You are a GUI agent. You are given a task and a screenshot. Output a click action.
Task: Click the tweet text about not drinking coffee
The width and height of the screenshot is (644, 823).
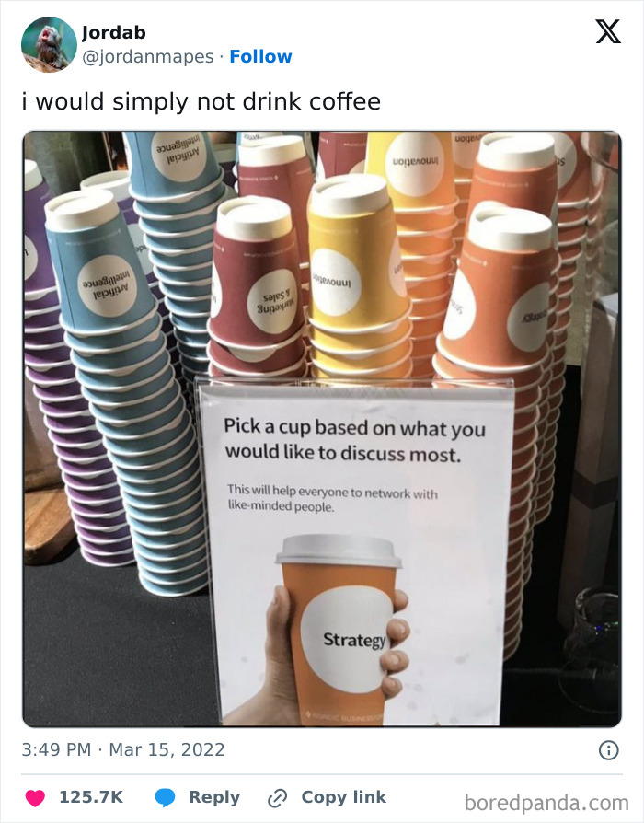201,101
